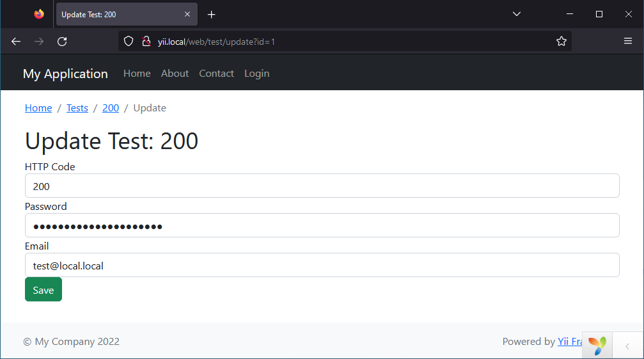Screen dimensions: 644x359
Task: Follow the Home breadcrumb link
Action: tap(38, 108)
